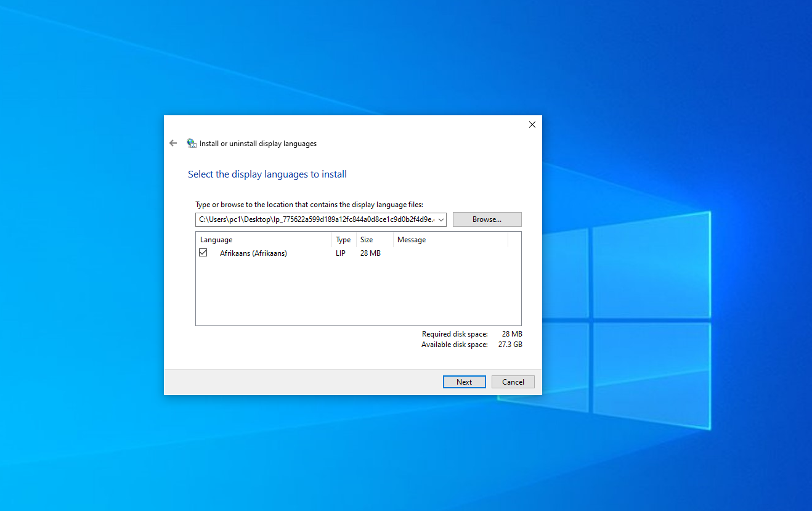Click 'Select the display languages to install' heading
This screenshot has height=511, width=812.
pos(267,174)
